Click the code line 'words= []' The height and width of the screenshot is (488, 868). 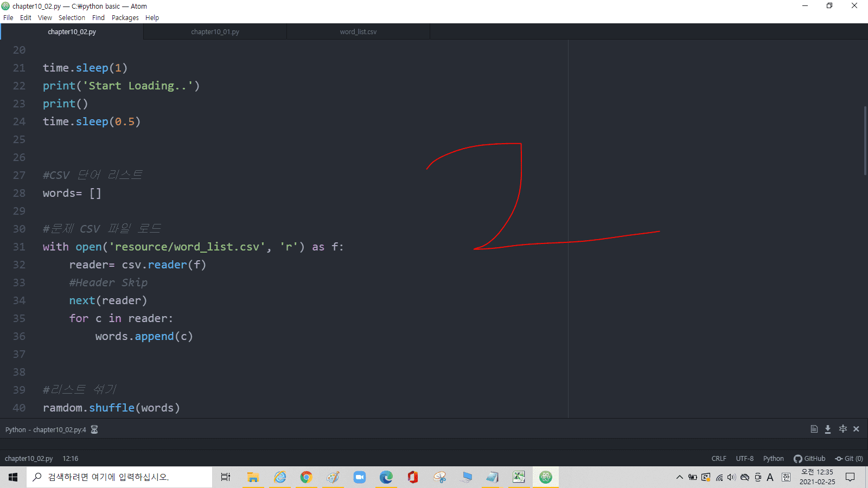tap(72, 193)
